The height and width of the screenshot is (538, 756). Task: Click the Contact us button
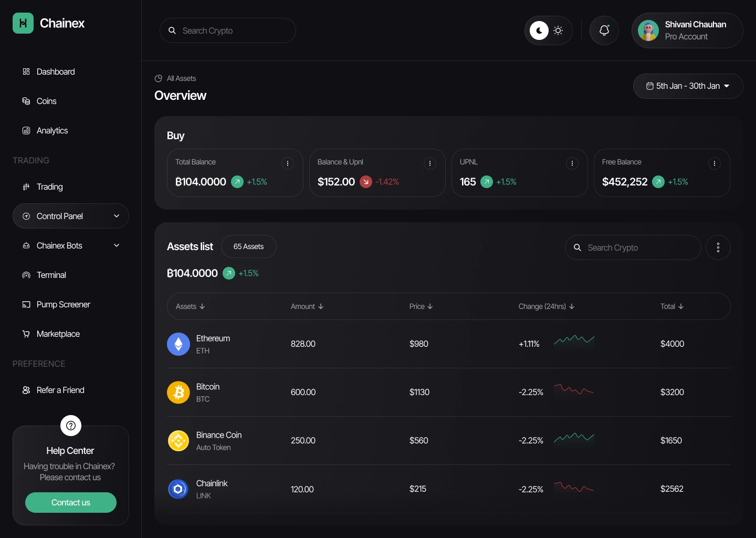pyautogui.click(x=71, y=502)
